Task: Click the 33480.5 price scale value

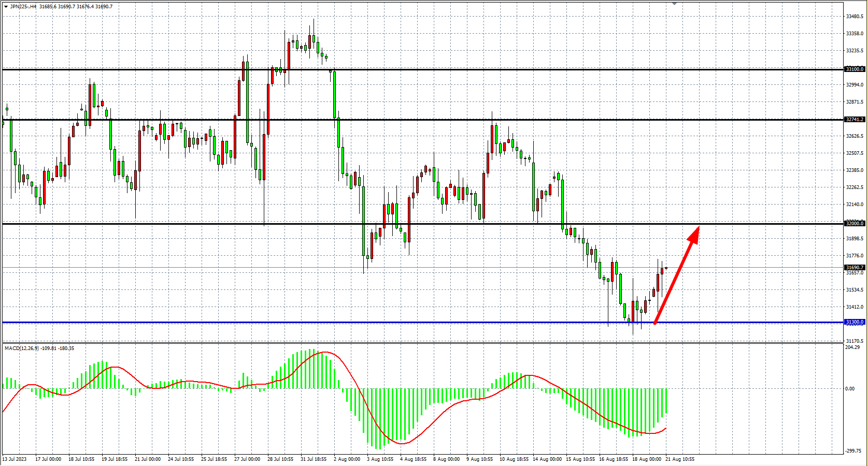Action: [855, 17]
